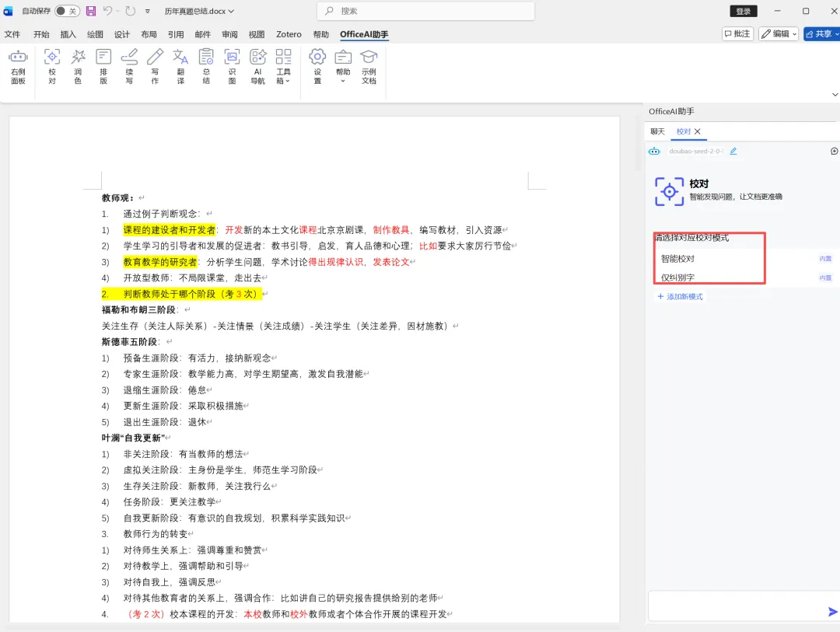The image size is (840, 632).
Task: Select the 润色 polish tool
Action: click(x=78, y=67)
